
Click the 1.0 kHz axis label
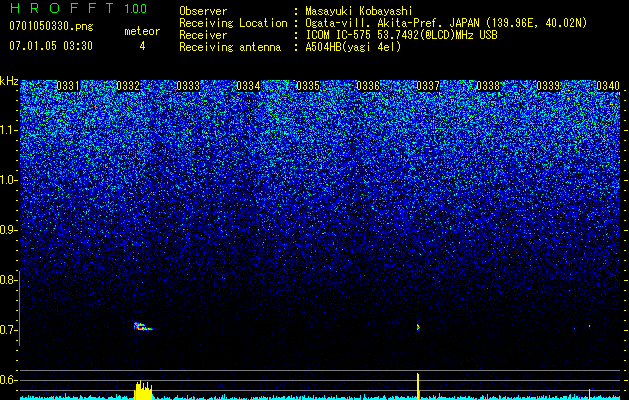point(9,180)
